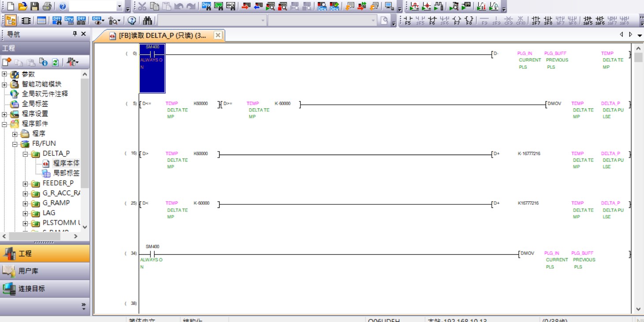Expand the FEEDER_P tree node
Image resolution: width=644 pixels, height=322 pixels.
pos(25,183)
